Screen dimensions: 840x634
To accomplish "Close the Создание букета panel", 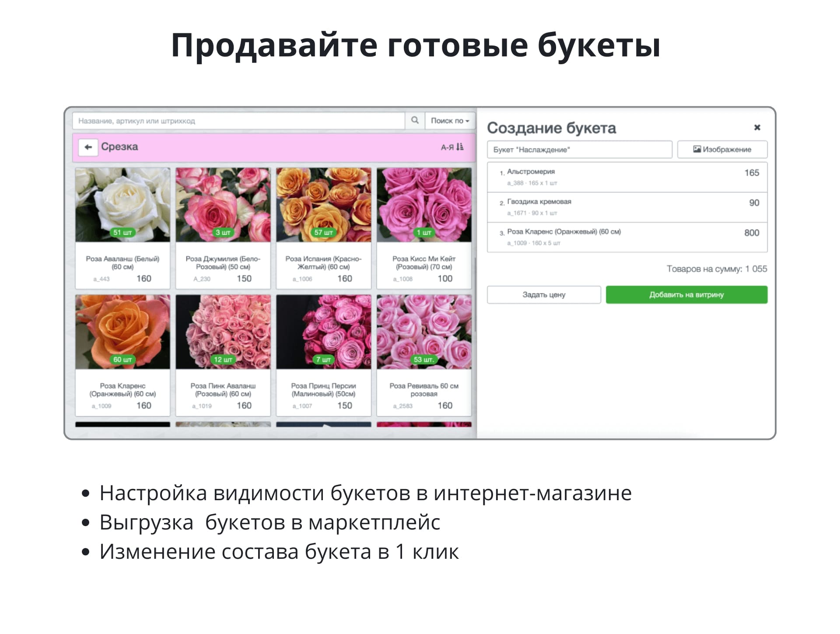I will [x=757, y=128].
